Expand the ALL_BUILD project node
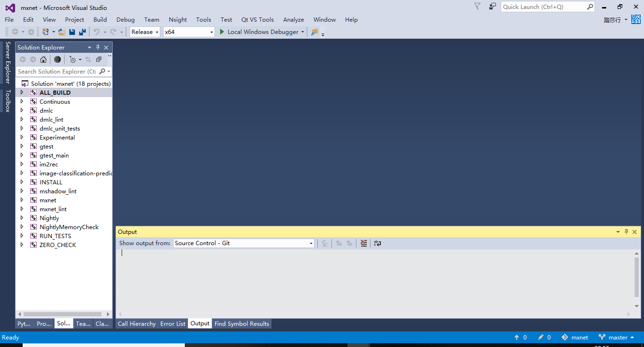The image size is (644, 347). 22,92
